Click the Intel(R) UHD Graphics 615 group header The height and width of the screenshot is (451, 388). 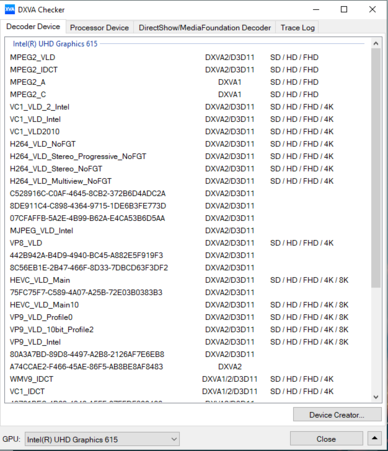[55, 44]
